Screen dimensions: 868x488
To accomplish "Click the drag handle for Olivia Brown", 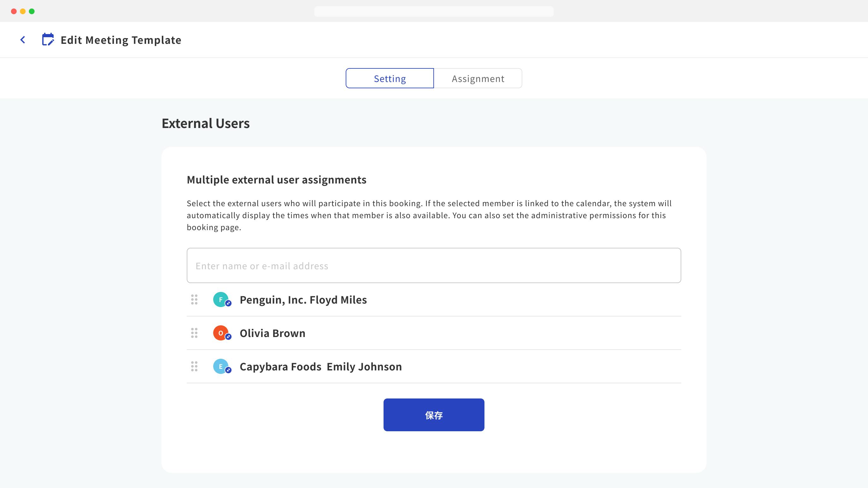I will tap(194, 333).
